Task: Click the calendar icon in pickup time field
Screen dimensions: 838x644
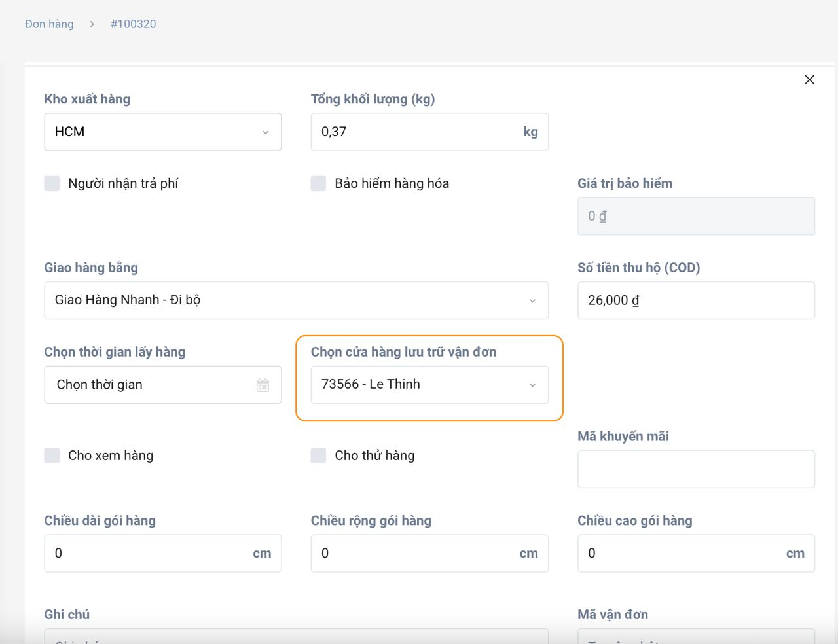Action: [263, 385]
